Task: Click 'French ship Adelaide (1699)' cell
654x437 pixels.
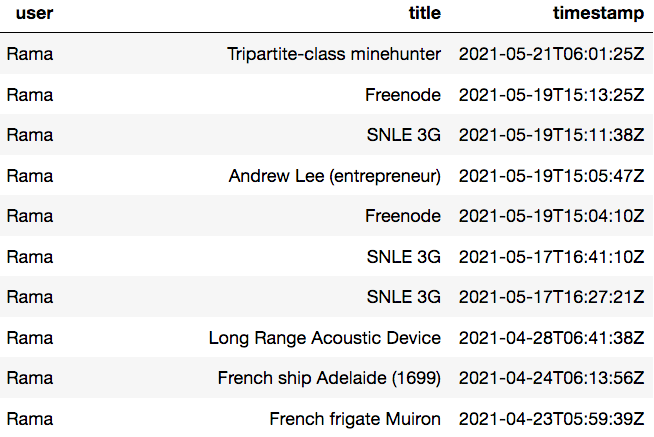Action: click(329, 378)
